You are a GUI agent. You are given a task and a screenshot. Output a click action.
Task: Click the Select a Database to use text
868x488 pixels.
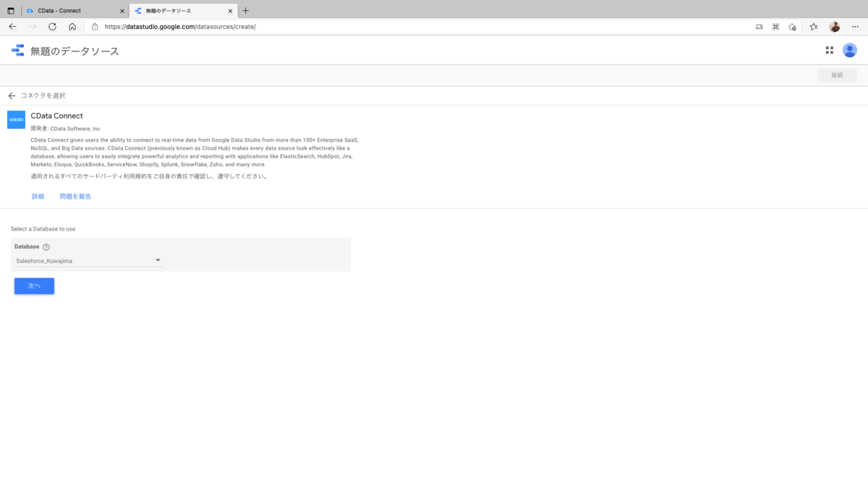[43, 229]
